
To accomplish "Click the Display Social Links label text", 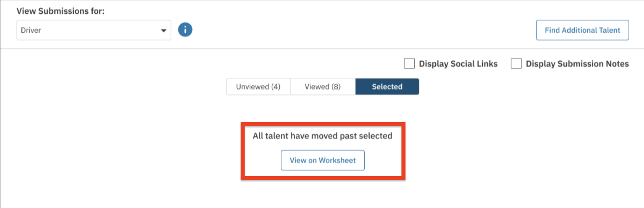I will (458, 64).
